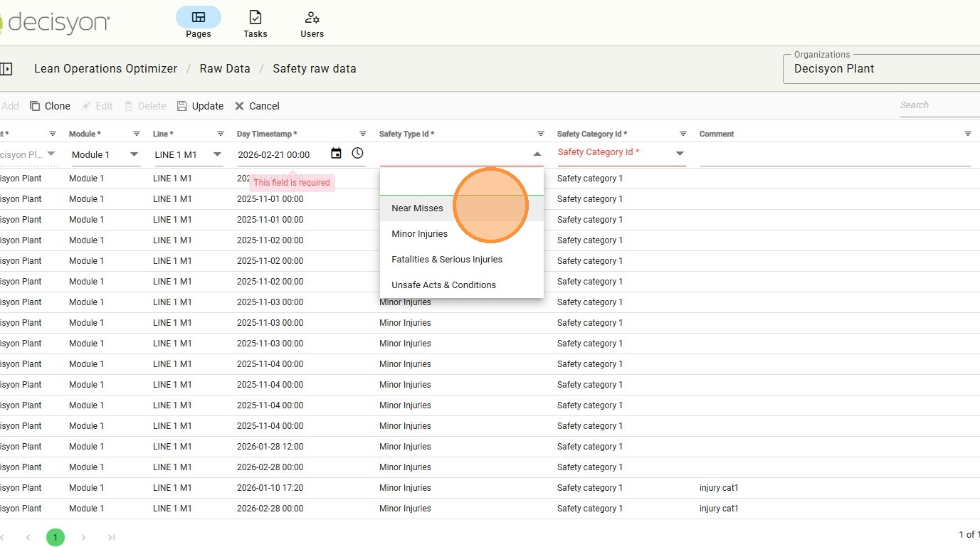Switch to the Tasks tab
The image size is (980, 547).
pyautogui.click(x=255, y=23)
